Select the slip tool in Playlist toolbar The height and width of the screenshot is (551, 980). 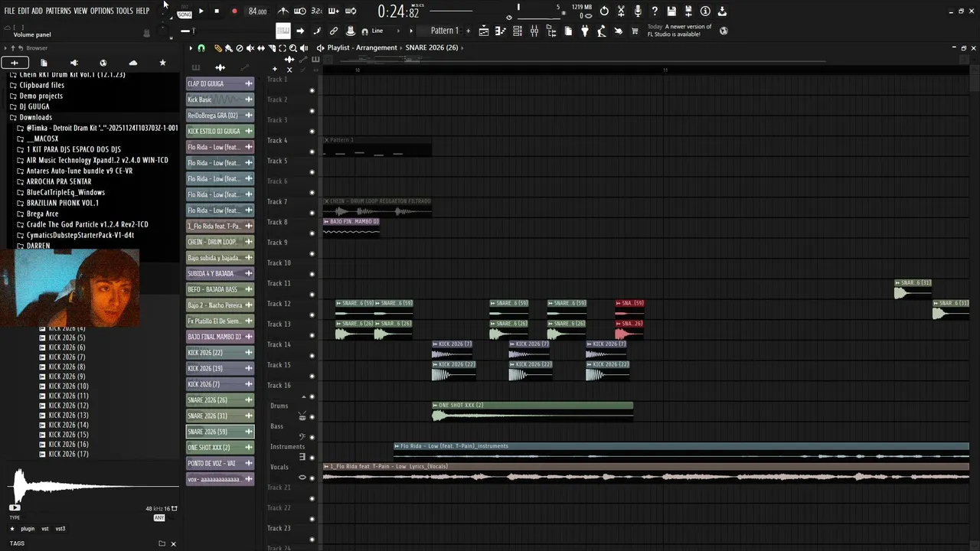[x=260, y=48]
